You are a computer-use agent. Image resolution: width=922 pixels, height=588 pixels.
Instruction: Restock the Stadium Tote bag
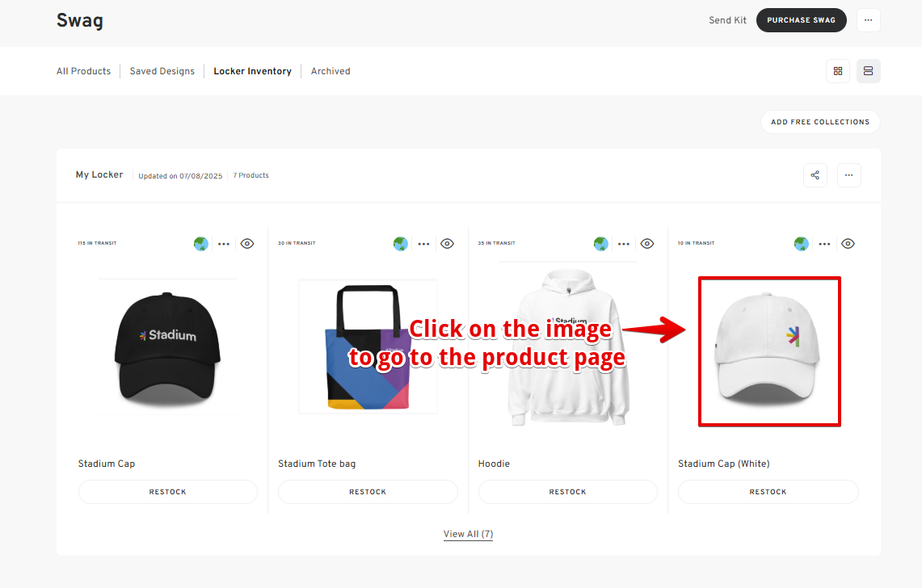coord(368,492)
